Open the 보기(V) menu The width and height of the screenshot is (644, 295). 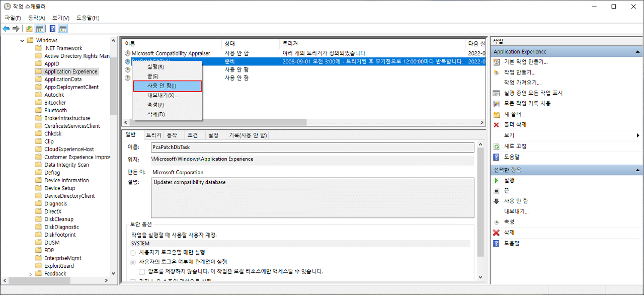[61, 18]
